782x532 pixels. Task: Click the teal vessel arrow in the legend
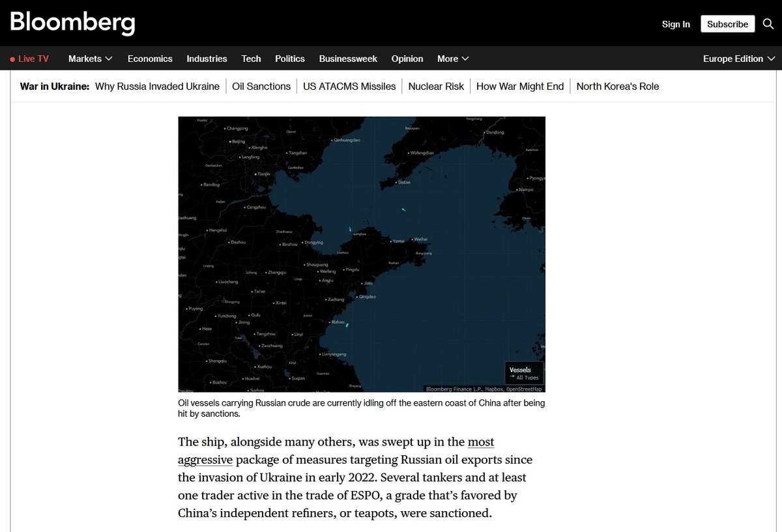[x=512, y=376]
